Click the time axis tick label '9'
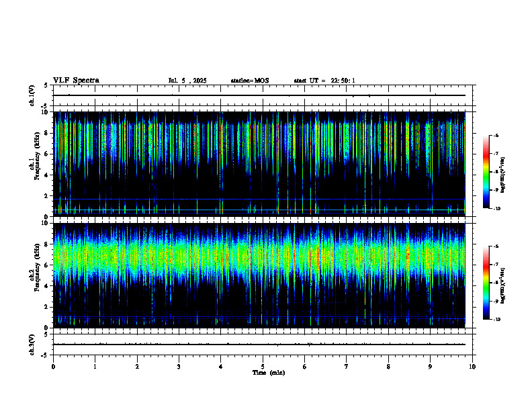 tap(430, 367)
